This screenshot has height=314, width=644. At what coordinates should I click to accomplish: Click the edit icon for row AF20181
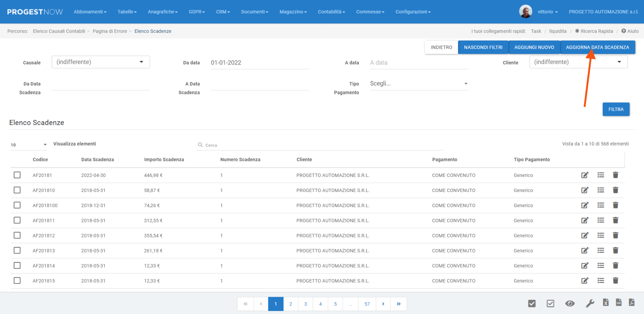click(585, 175)
